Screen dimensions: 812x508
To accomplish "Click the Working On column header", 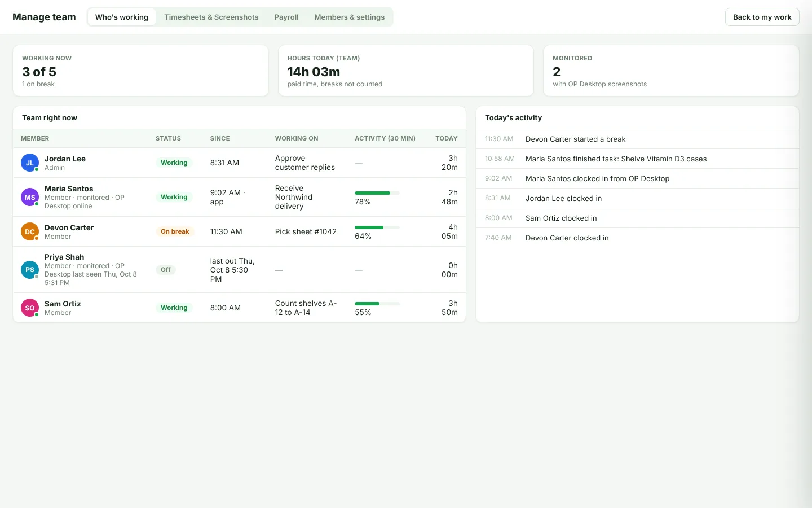I will pyautogui.click(x=297, y=138).
